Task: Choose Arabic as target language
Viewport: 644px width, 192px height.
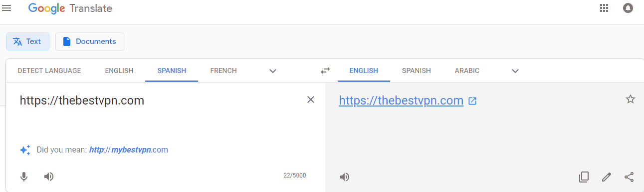Action: click(x=467, y=70)
